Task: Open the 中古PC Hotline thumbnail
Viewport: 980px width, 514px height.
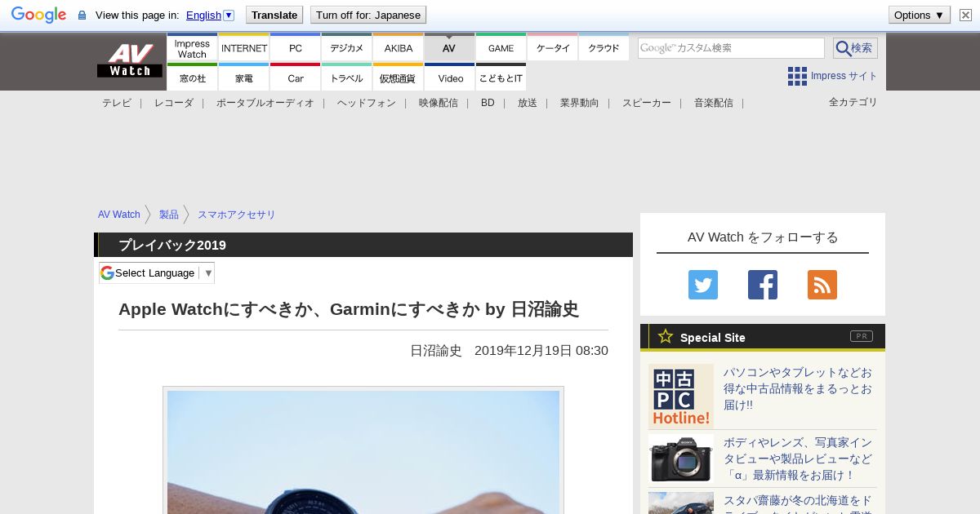Action: click(681, 397)
